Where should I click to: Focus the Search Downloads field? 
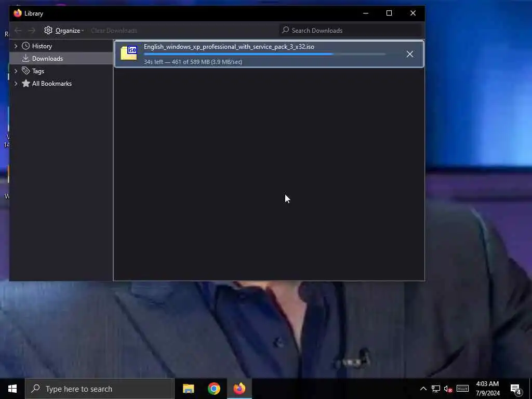tap(351, 31)
